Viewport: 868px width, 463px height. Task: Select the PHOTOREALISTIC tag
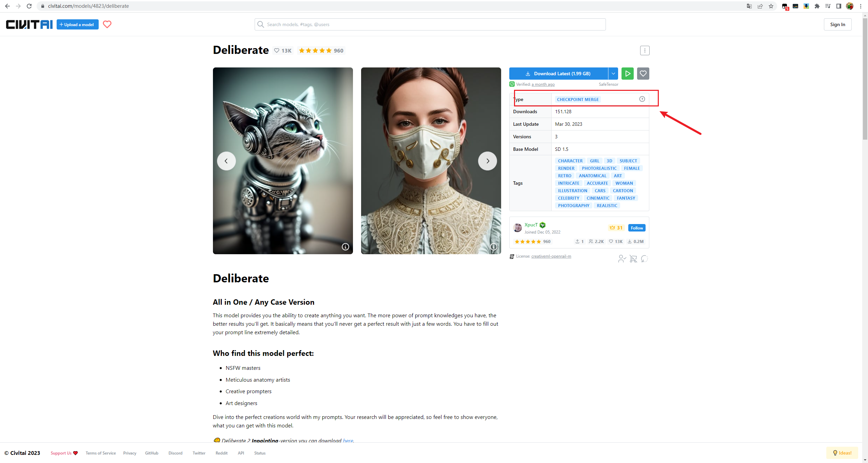[599, 168]
